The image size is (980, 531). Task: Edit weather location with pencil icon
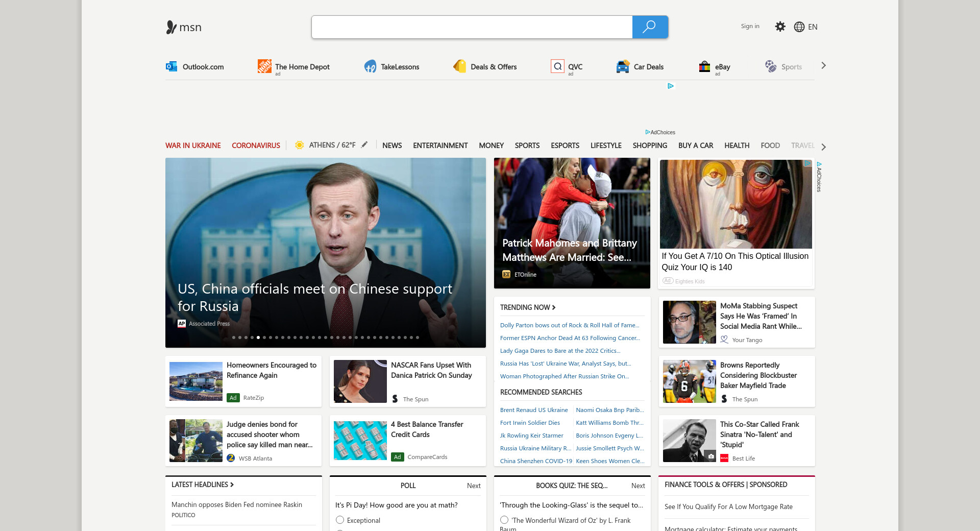coord(364,145)
